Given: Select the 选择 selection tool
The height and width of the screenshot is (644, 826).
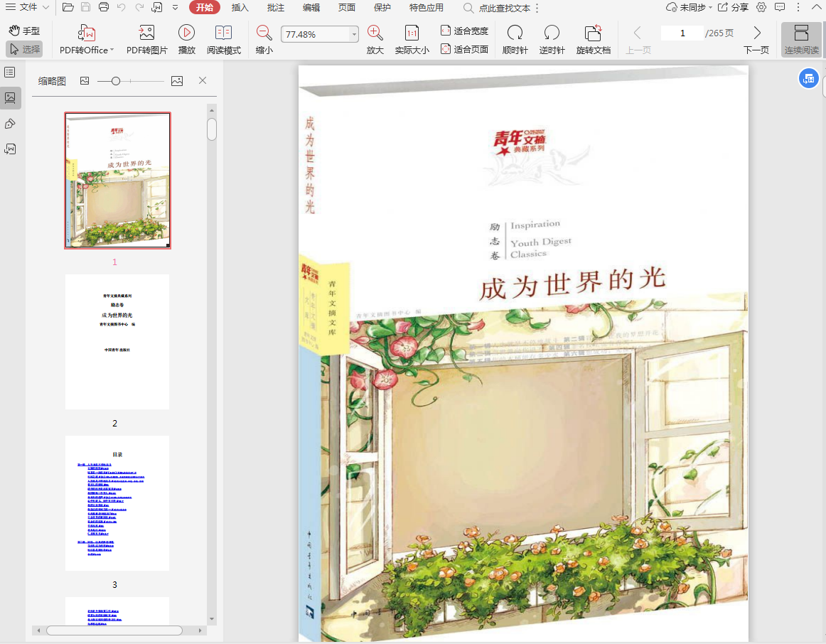Looking at the screenshot, I should pos(24,49).
